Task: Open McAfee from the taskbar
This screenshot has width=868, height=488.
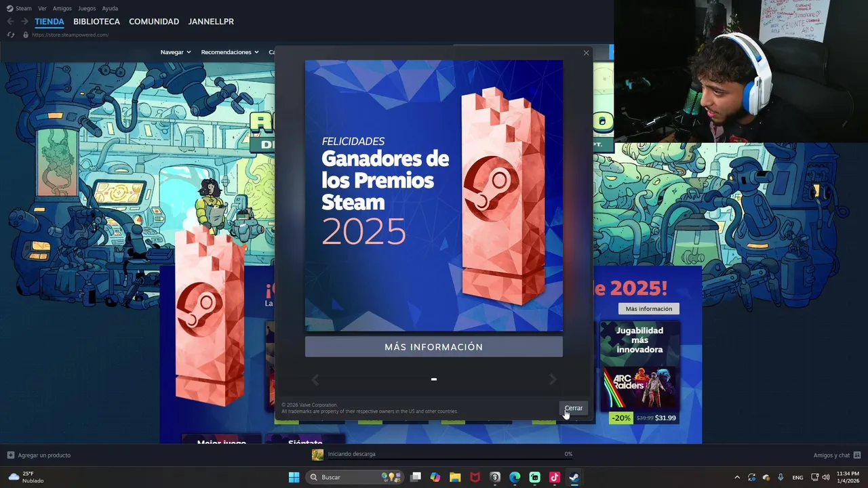Action: [x=475, y=477]
